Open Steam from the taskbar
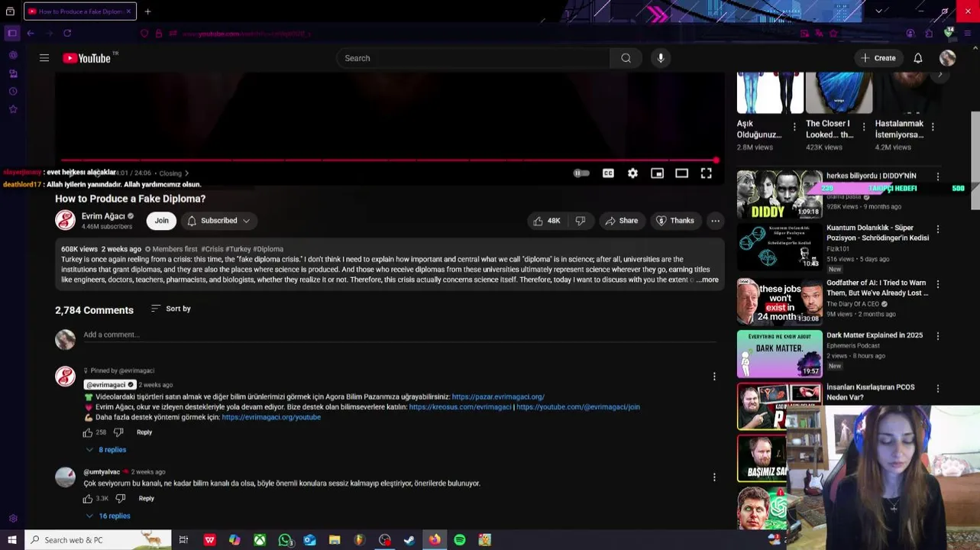The height and width of the screenshot is (550, 980). point(409,540)
